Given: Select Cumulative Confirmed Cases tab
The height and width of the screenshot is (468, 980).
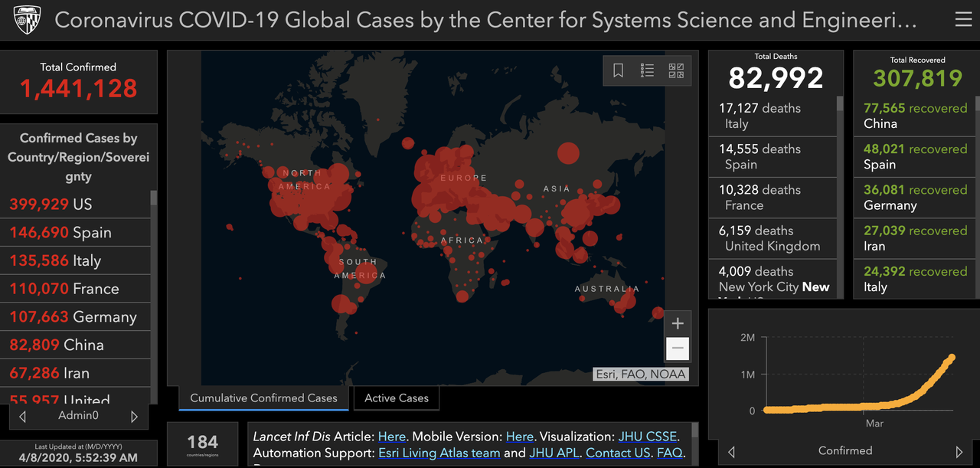Looking at the screenshot, I should tap(263, 398).
